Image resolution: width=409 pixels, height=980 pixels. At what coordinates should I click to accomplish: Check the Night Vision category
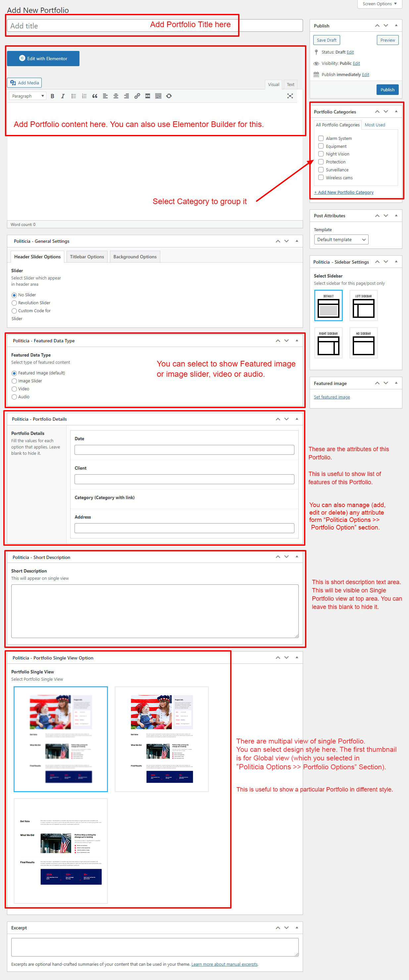pyautogui.click(x=321, y=154)
